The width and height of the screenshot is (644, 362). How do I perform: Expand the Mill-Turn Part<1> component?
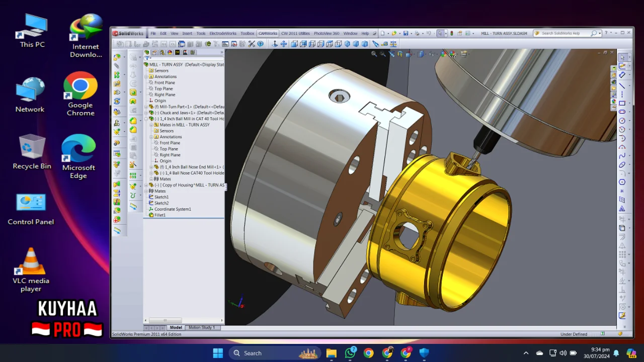pos(146,107)
